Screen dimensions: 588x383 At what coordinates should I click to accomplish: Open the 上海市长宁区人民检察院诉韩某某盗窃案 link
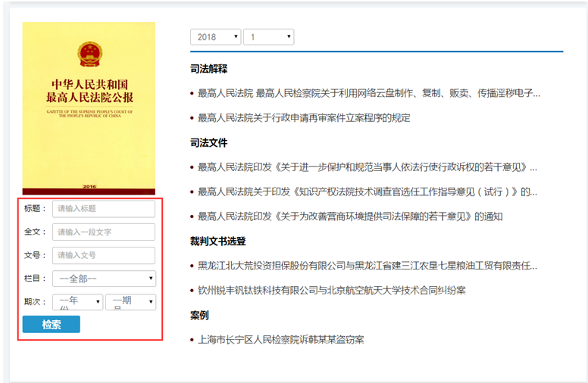coord(281,340)
